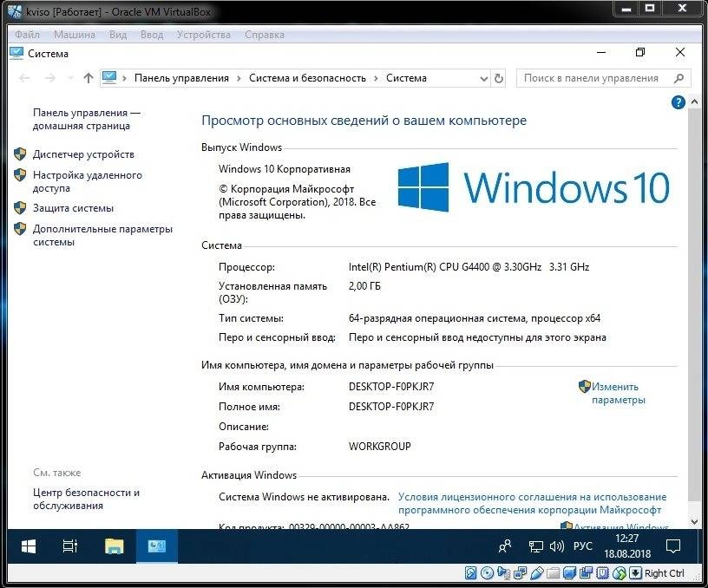Select computer name DESKTOP-F0PKJR7 text

tap(391, 387)
